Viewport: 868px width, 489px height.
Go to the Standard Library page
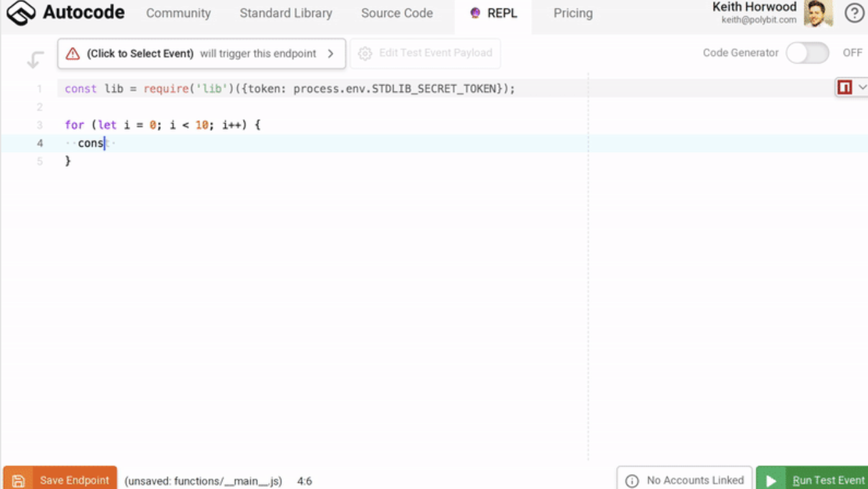click(286, 14)
